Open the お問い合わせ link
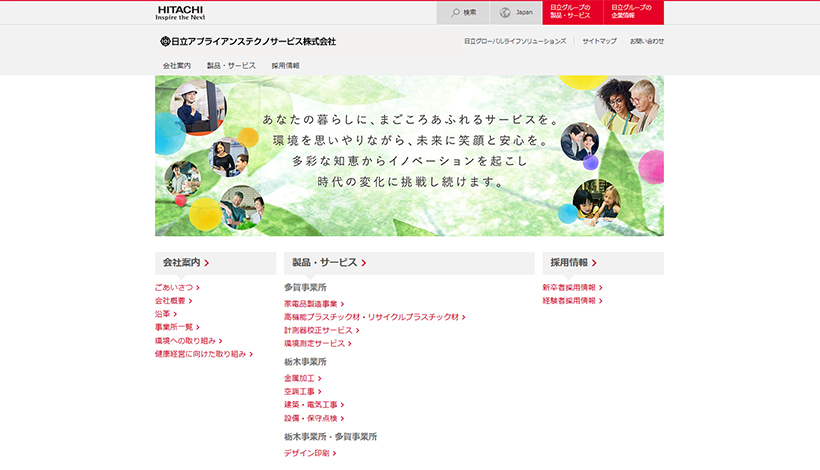The image size is (820, 470). coord(647,41)
